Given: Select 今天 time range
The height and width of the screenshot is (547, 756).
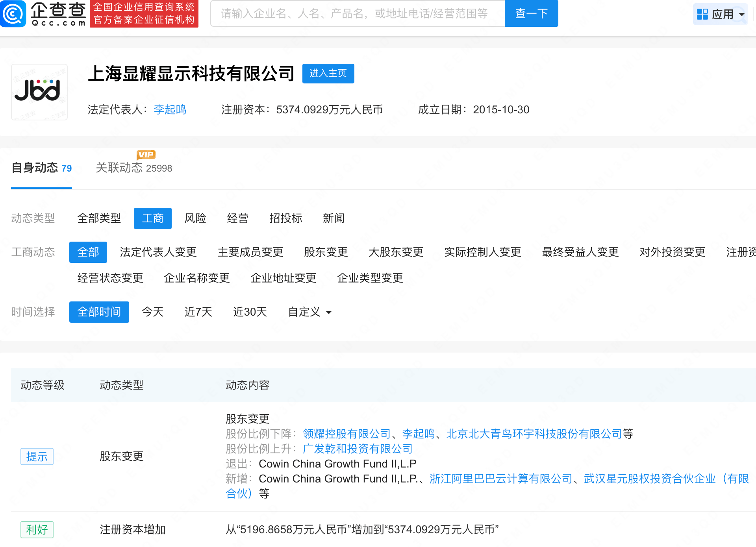Looking at the screenshot, I should point(152,312).
